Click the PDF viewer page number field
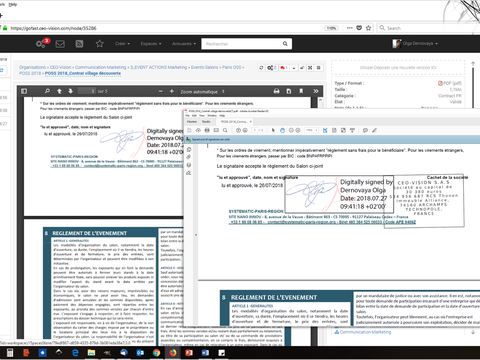Screen dimensions: 480x360 87,91
